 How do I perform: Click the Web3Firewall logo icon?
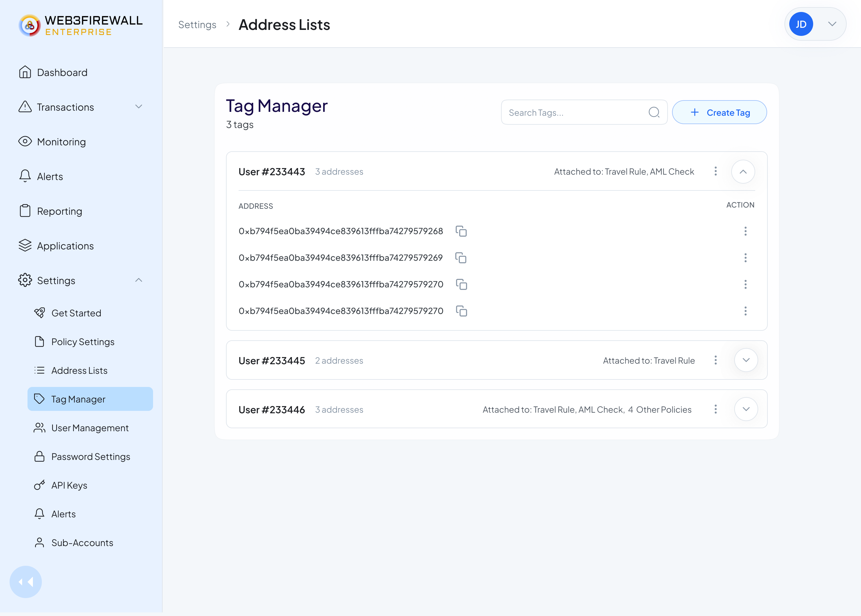[30, 25]
